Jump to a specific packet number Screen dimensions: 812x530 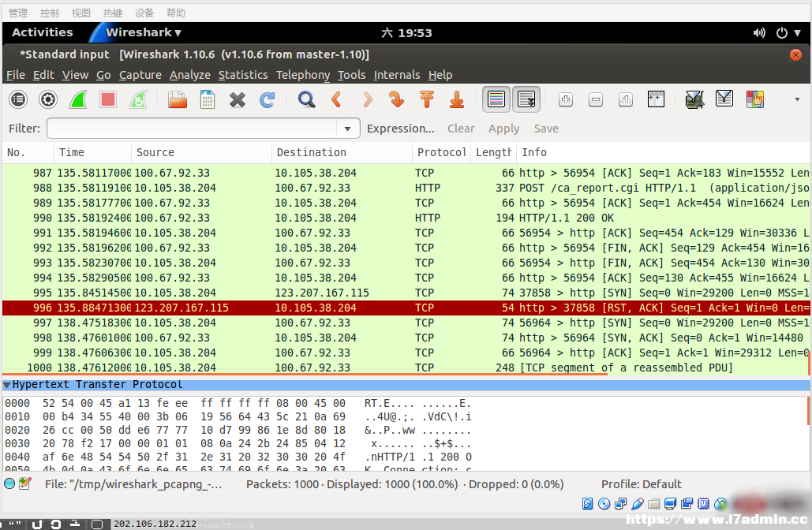pyautogui.click(x=397, y=99)
